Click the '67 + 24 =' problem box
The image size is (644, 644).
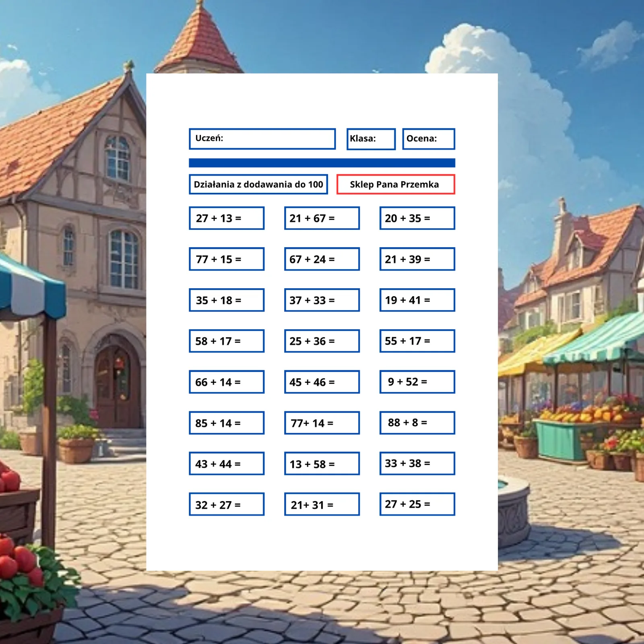(322, 259)
